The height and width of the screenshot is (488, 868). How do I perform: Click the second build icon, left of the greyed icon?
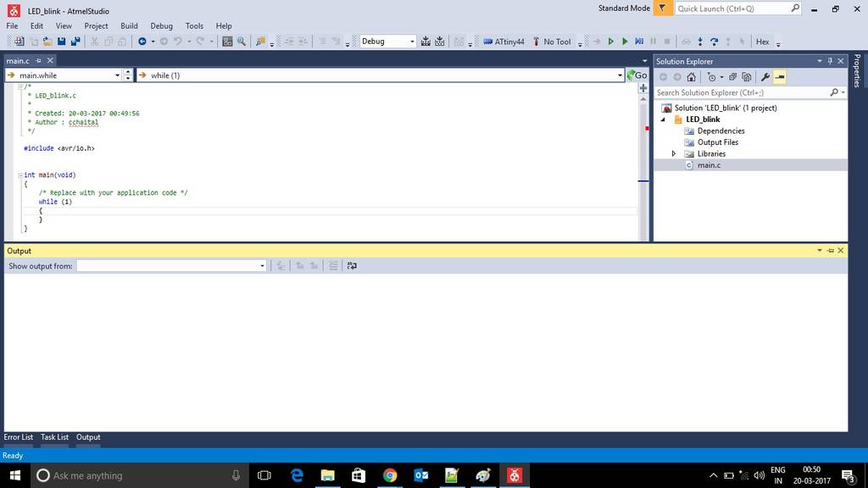(x=440, y=42)
